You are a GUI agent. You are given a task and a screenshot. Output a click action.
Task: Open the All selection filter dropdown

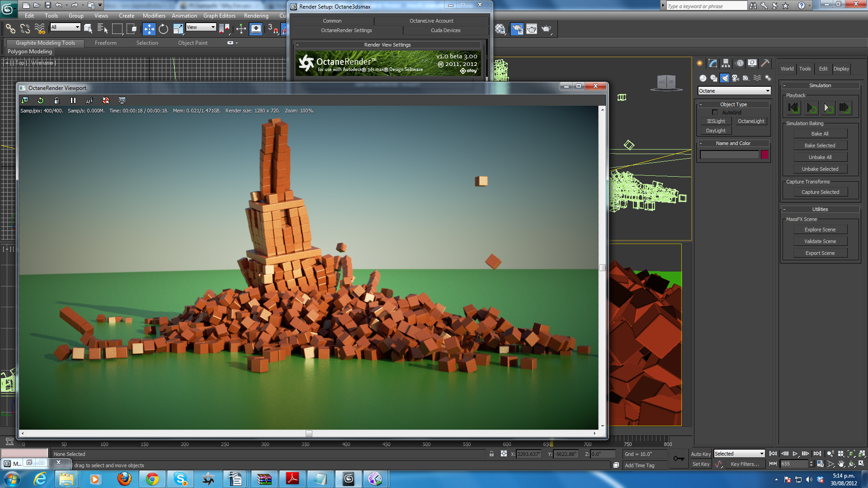click(x=65, y=27)
